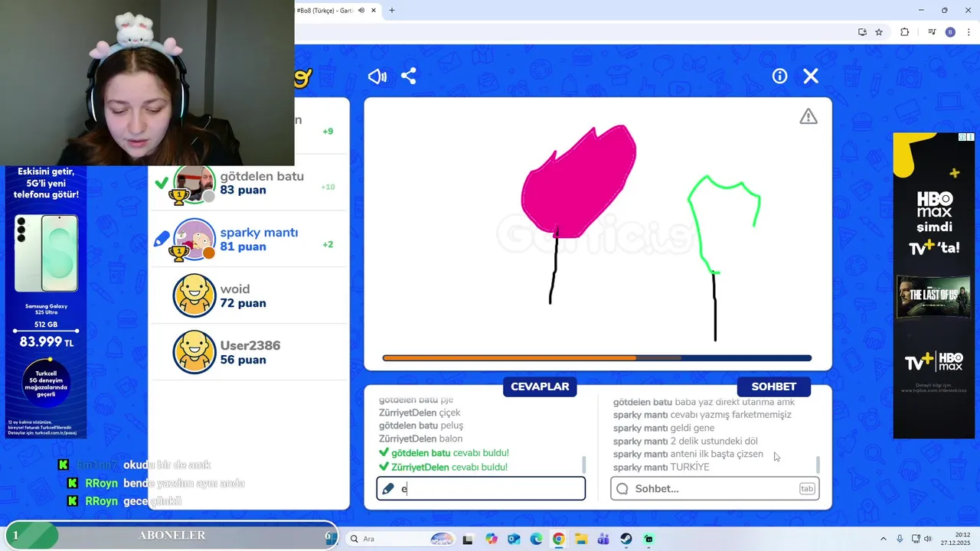Open Copilot from the taskbar
Screen dimensions: 980x551
pos(491,539)
